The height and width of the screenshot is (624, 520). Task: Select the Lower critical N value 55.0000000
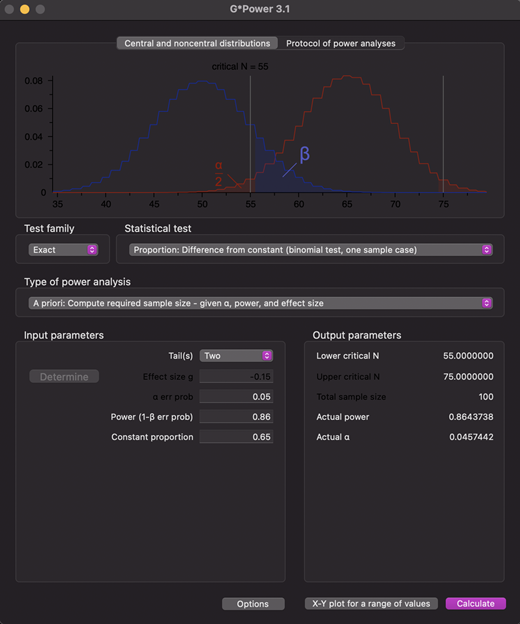[468, 356]
